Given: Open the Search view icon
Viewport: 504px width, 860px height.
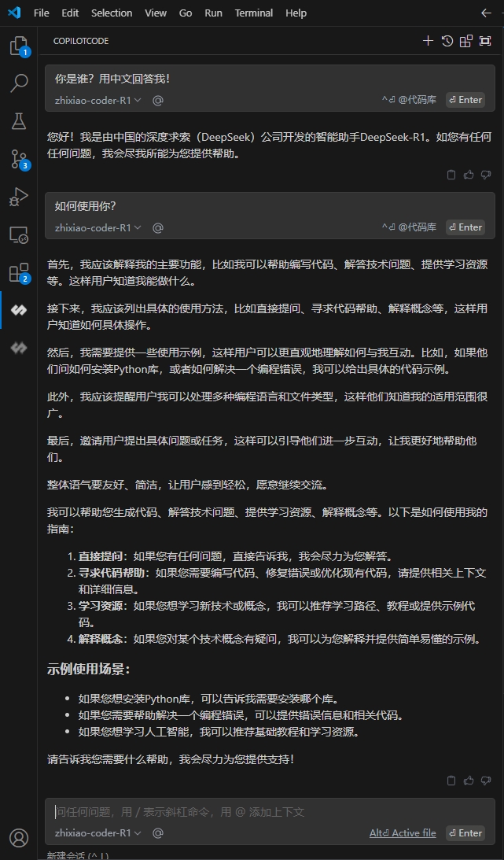Looking at the screenshot, I should coord(18,83).
